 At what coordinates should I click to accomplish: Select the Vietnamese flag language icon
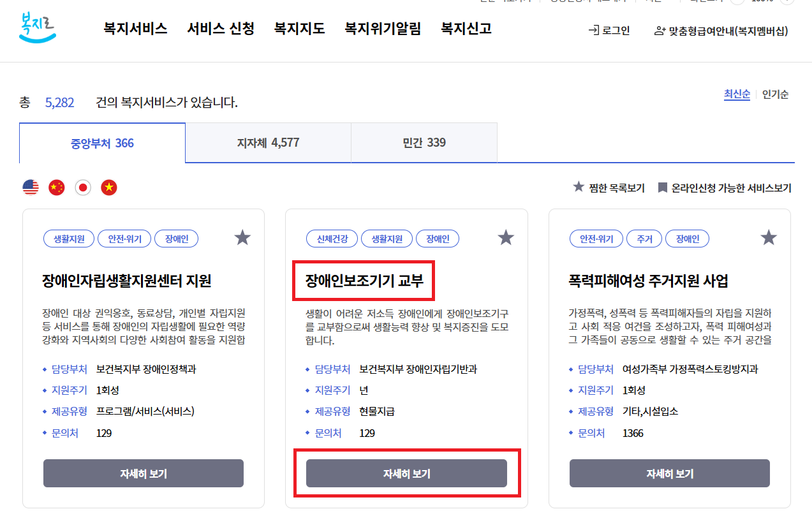[x=108, y=187]
